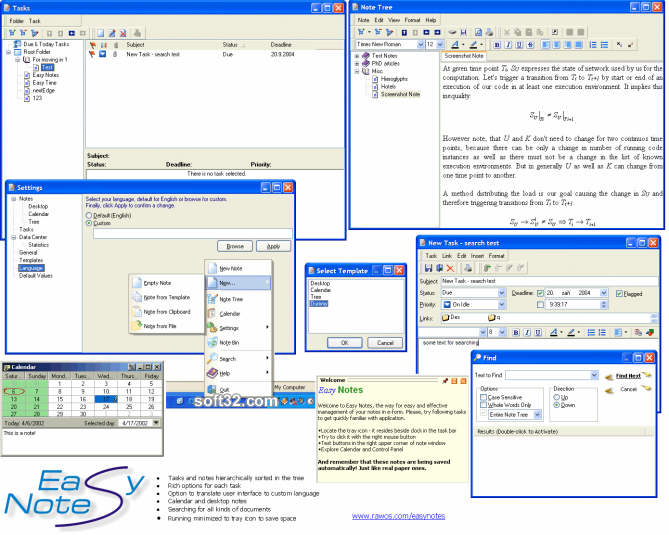This screenshot has height=535, width=669.
Task: Click Italic in the New Task editor
Action: pos(527,332)
